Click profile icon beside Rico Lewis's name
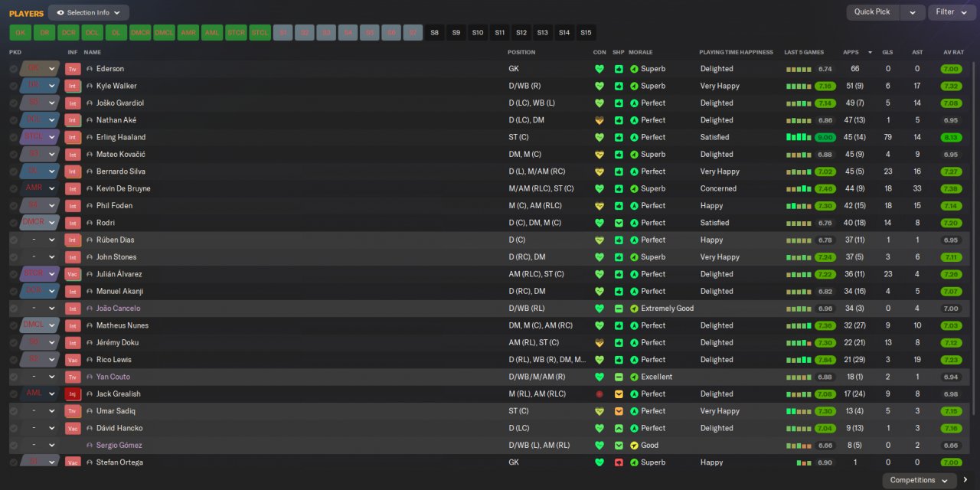This screenshot has width=980, height=490. click(90, 360)
